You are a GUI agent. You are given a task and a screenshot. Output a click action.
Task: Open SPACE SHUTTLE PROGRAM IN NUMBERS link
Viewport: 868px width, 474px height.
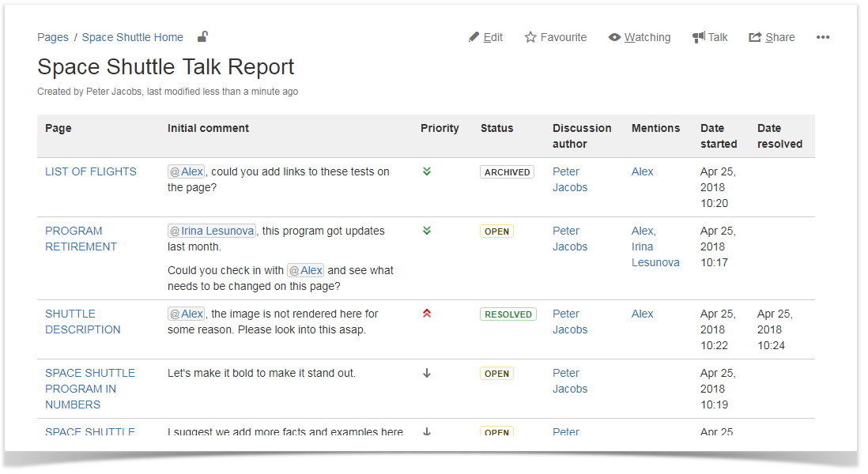(x=89, y=389)
